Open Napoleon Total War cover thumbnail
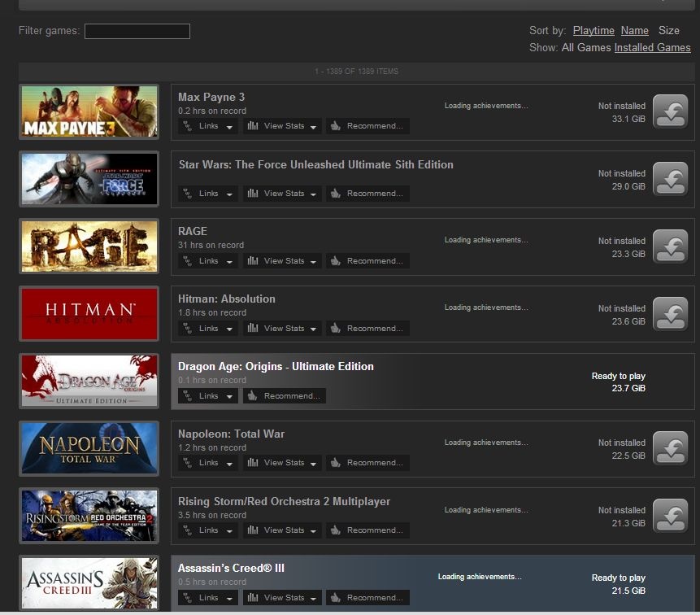 point(89,448)
